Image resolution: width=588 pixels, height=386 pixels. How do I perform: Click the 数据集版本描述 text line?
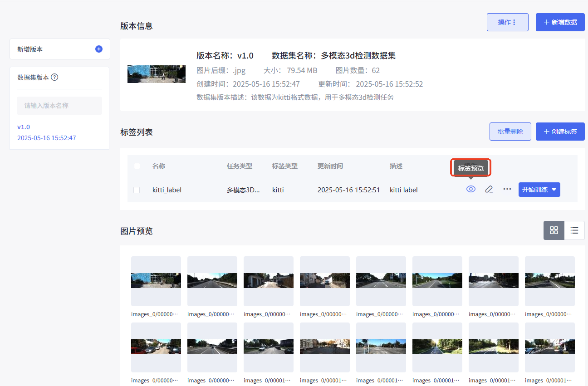295,97
